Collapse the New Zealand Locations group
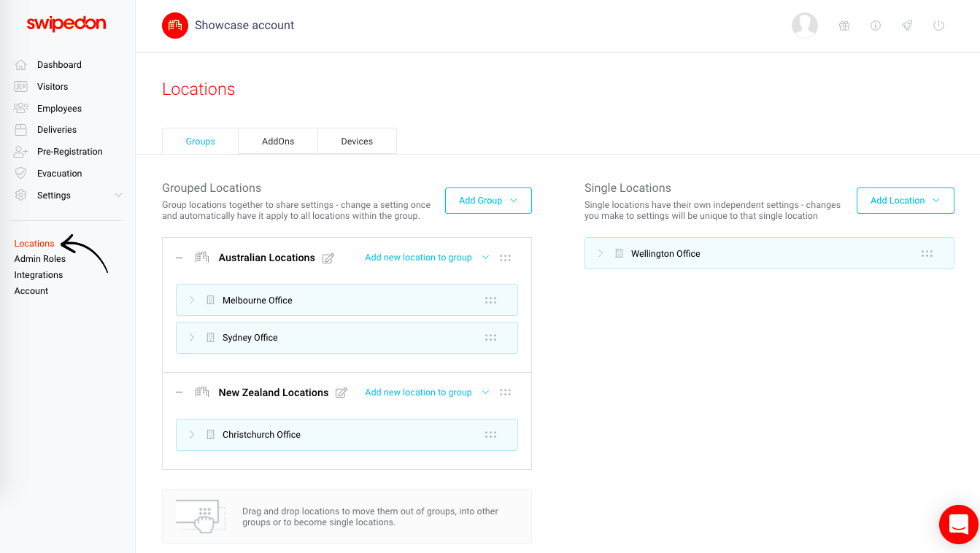This screenshot has height=553, width=980. point(180,392)
